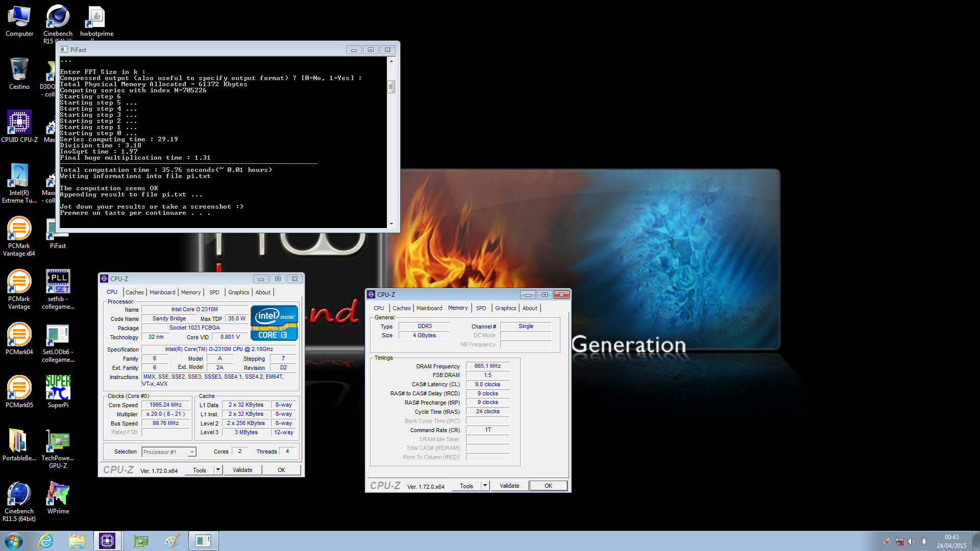The width and height of the screenshot is (980, 551).
Task: Expand Processor #1 selection dropdown
Action: 192,452
